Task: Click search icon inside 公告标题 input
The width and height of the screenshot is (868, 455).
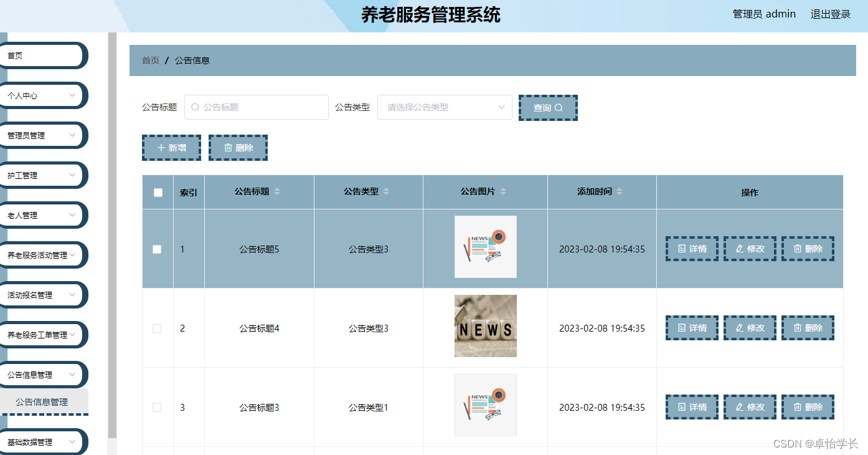Action: 195,107
